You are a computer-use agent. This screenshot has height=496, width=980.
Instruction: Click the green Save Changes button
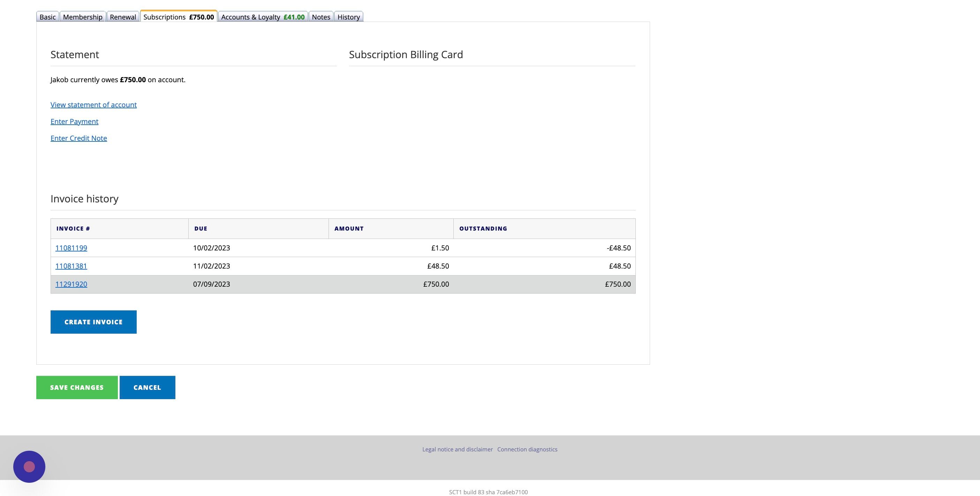tap(77, 387)
